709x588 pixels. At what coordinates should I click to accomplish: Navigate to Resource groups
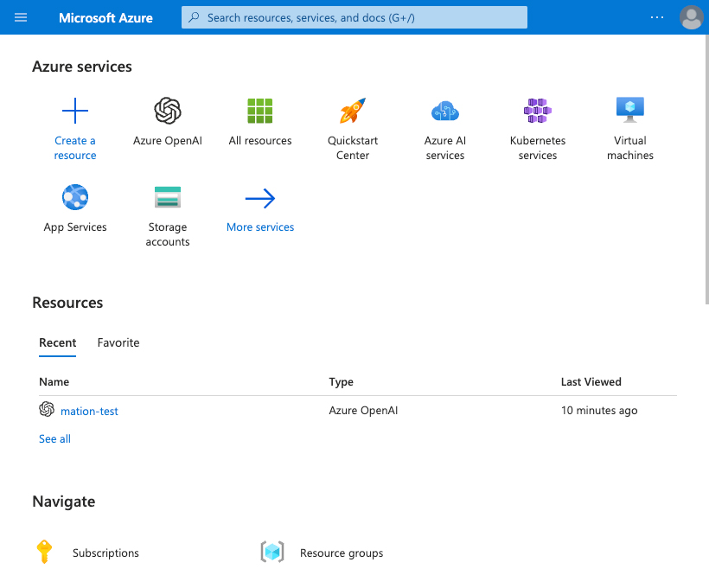(x=342, y=553)
